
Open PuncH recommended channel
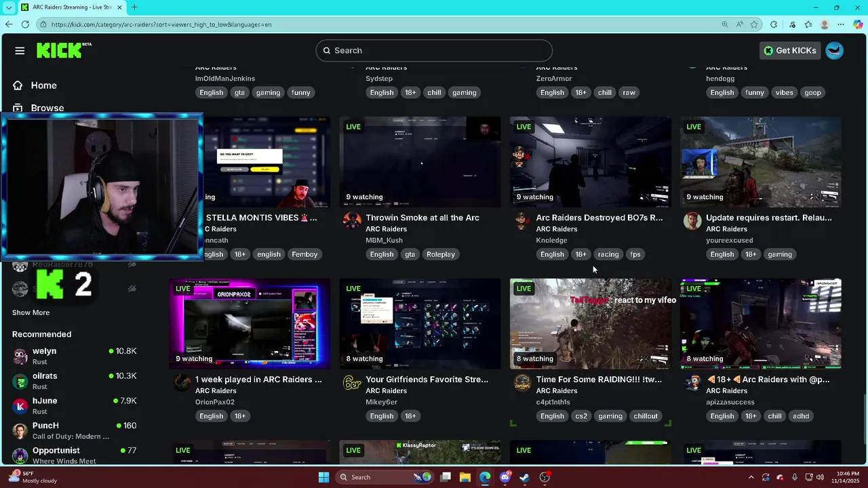[75, 430]
